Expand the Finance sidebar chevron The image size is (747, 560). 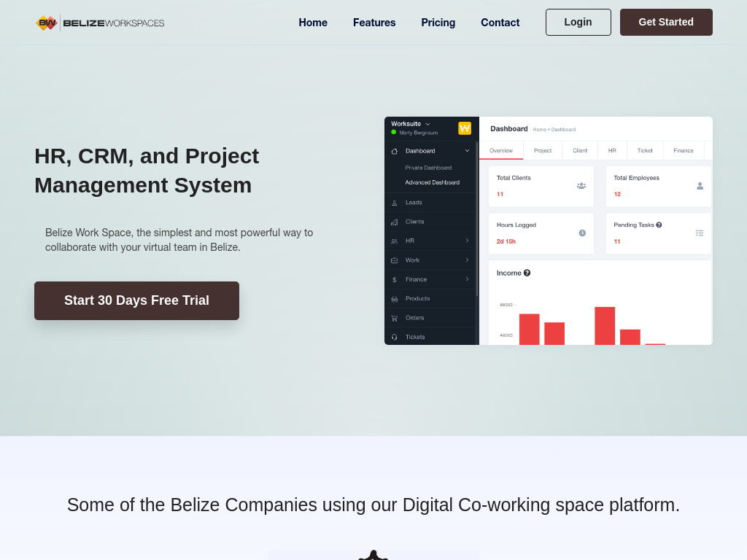coord(467,279)
